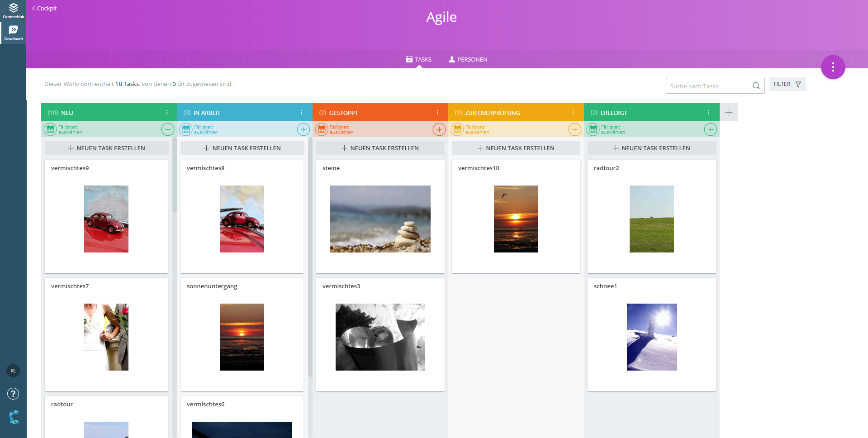Image resolution: width=868 pixels, height=438 pixels.
Task: Open the vermischtes7 wedding image
Action: pyautogui.click(x=106, y=337)
